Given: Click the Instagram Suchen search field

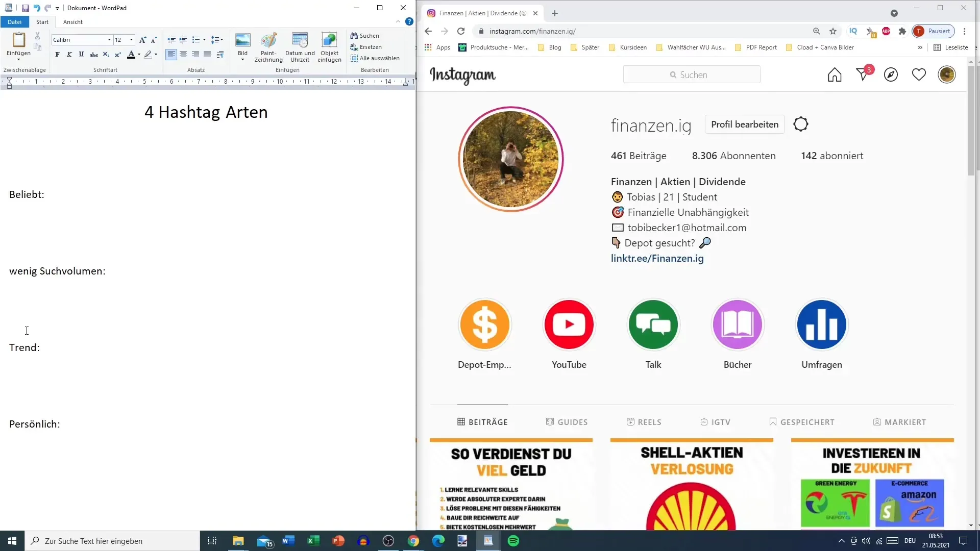Looking at the screenshot, I should coord(692,74).
